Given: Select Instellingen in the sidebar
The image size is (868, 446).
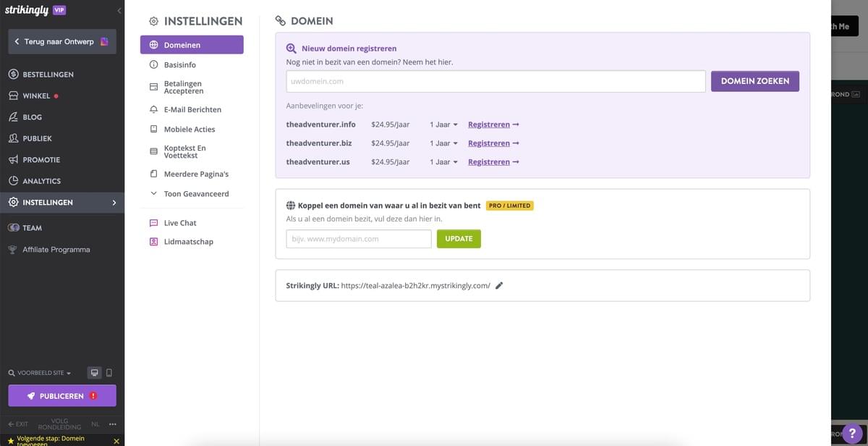Looking at the screenshot, I should pos(62,202).
